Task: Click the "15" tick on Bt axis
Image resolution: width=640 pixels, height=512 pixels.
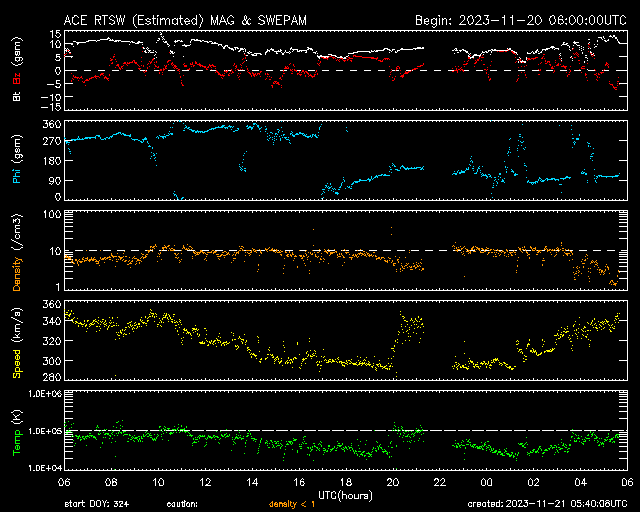Action: point(56,34)
